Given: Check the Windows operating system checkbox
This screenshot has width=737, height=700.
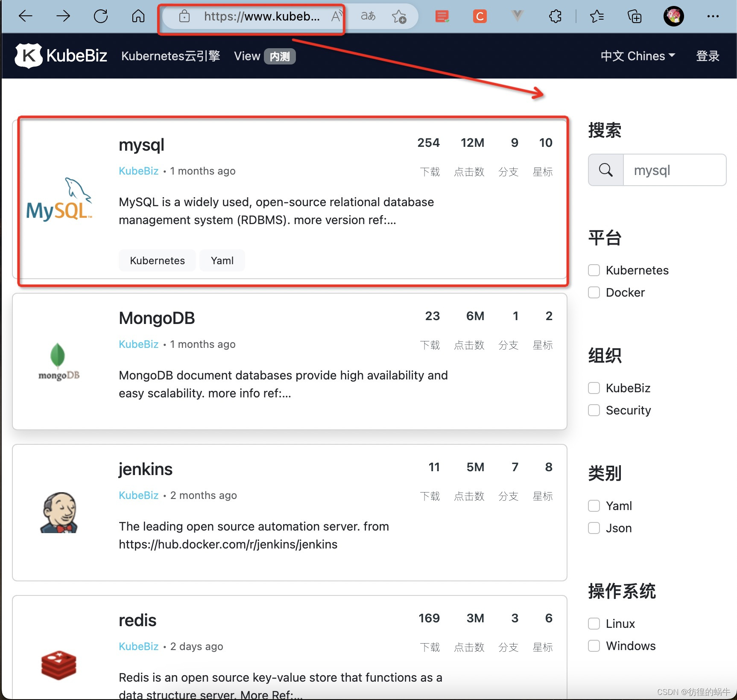Looking at the screenshot, I should click(594, 646).
